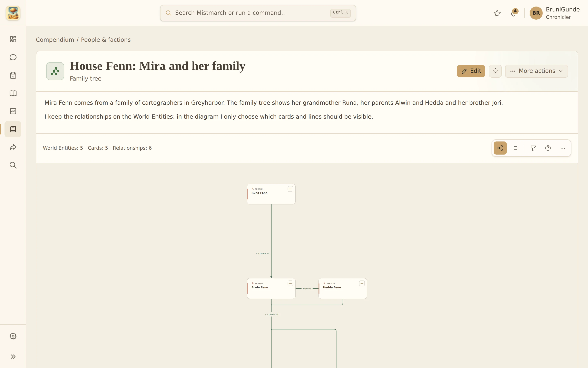The height and width of the screenshot is (368, 588).
Task: Open the sidebar search magnifier icon
Action: point(13,165)
